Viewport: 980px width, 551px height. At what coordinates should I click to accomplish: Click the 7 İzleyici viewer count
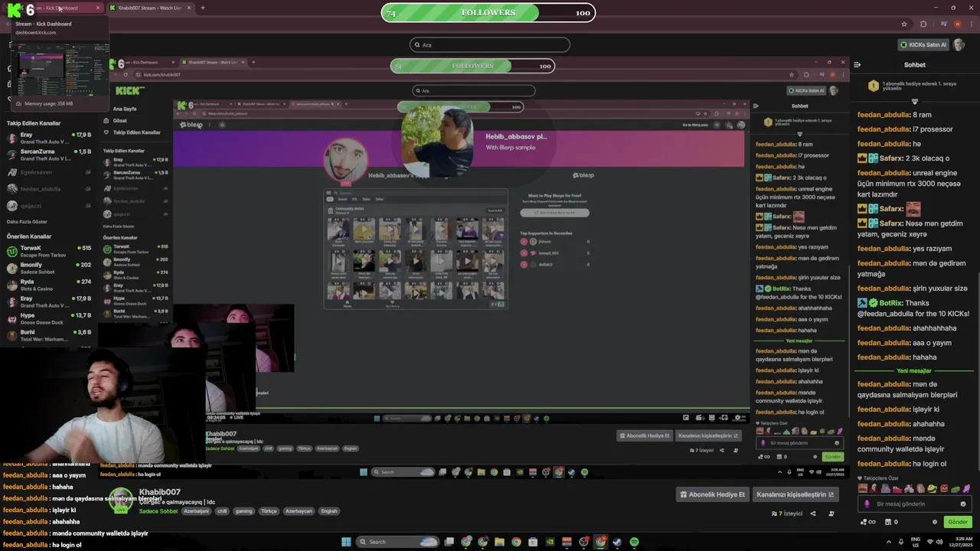[x=787, y=514]
